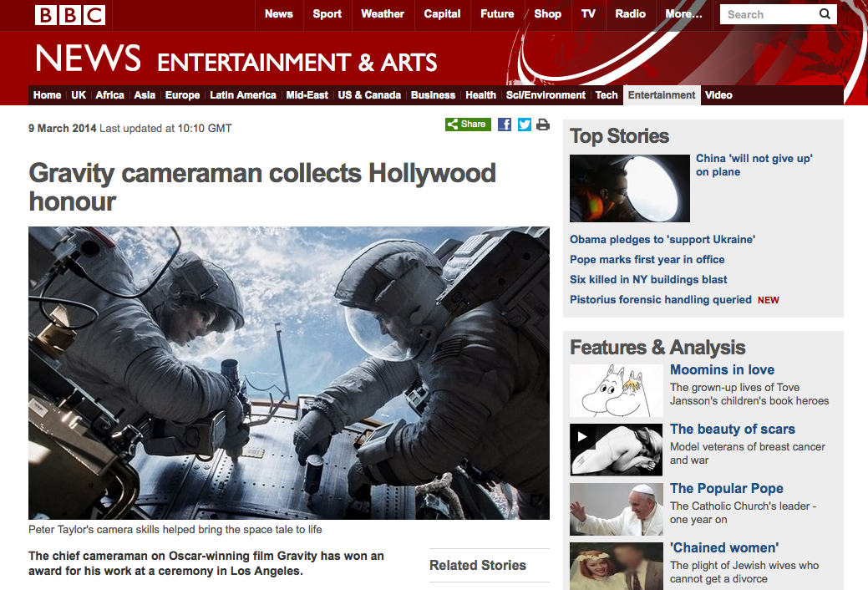Screen dimensions: 868x590
Task: Open Pope marks first year story
Action: coord(647,259)
